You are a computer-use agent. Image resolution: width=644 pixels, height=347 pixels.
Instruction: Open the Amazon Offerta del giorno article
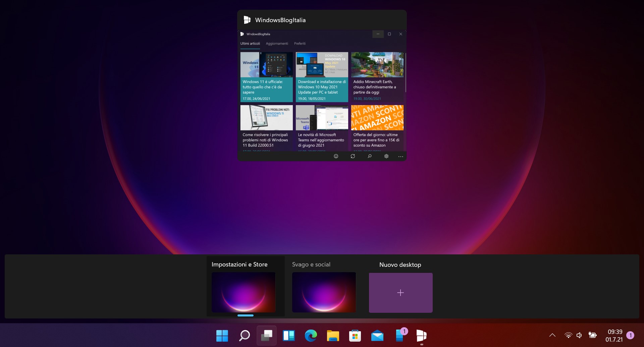377,128
